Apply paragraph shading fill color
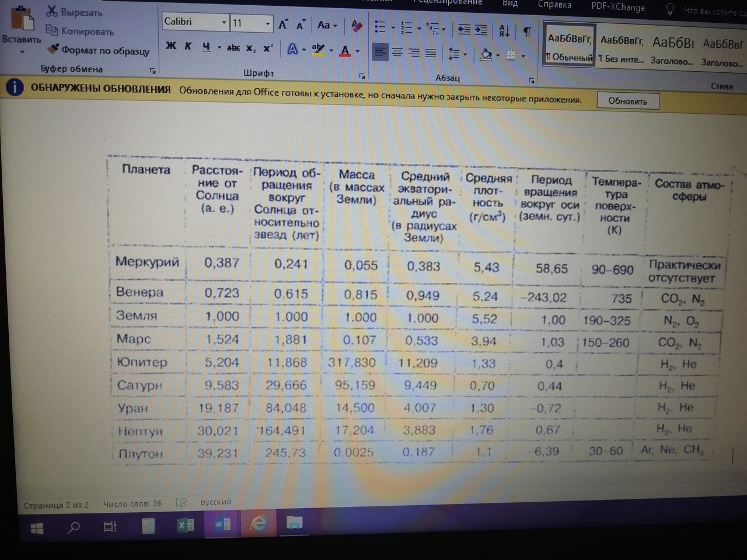Screen dimensions: 747x560 (x=486, y=55)
